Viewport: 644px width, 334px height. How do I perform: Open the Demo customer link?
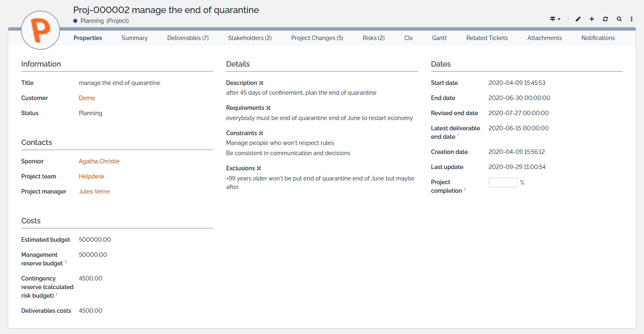point(87,98)
